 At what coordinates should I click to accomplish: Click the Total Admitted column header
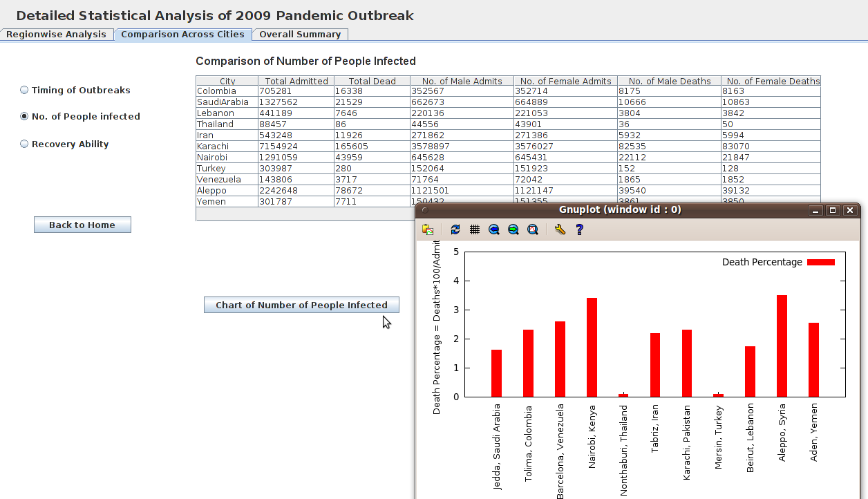(x=296, y=81)
